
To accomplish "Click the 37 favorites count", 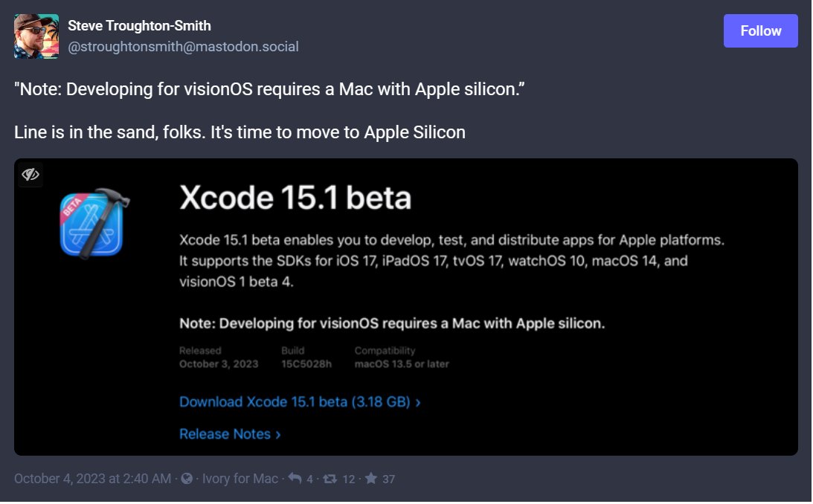I will (x=389, y=479).
